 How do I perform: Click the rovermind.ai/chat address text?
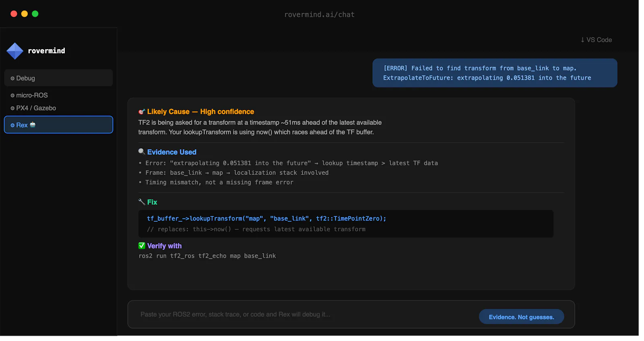tap(319, 15)
